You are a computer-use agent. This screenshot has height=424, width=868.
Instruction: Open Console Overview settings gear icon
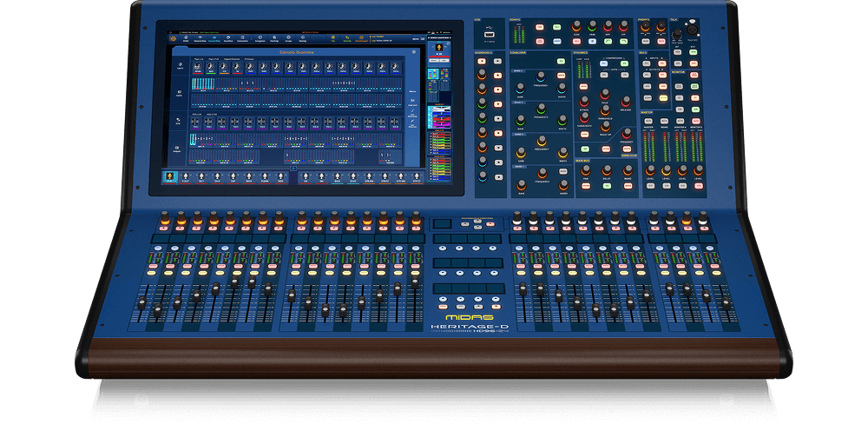pyautogui.click(x=413, y=51)
